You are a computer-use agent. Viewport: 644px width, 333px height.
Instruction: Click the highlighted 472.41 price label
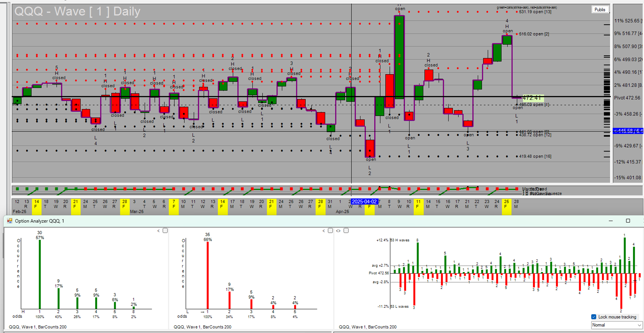[533, 98]
